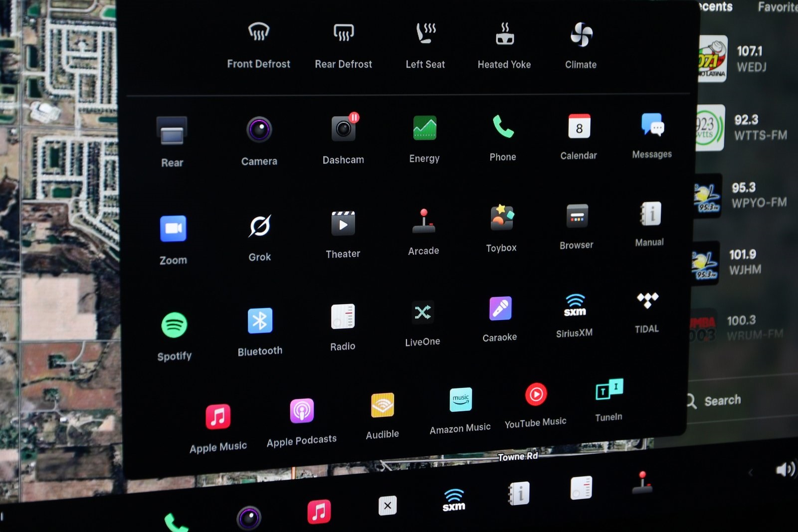The height and width of the screenshot is (532, 798).
Task: Open the Energy app
Action: point(424,129)
